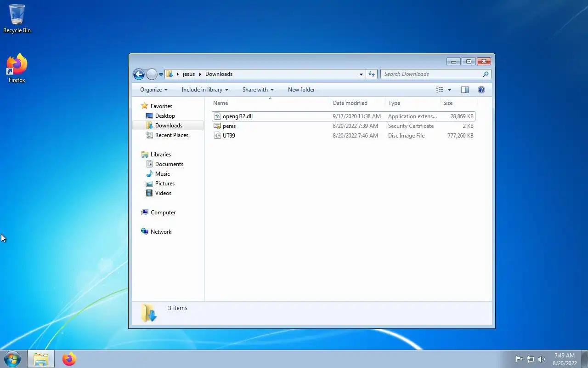Sort by the Type column header
The height and width of the screenshot is (368, 588).
(413, 103)
